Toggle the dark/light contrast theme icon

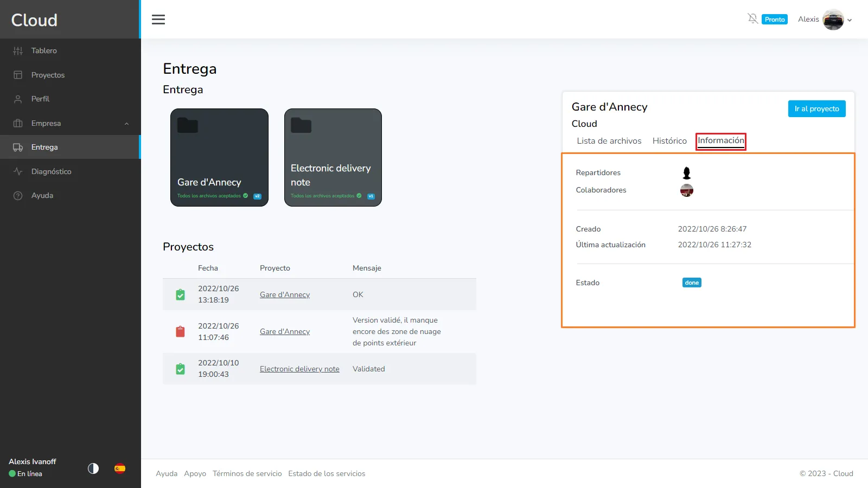pyautogui.click(x=93, y=468)
